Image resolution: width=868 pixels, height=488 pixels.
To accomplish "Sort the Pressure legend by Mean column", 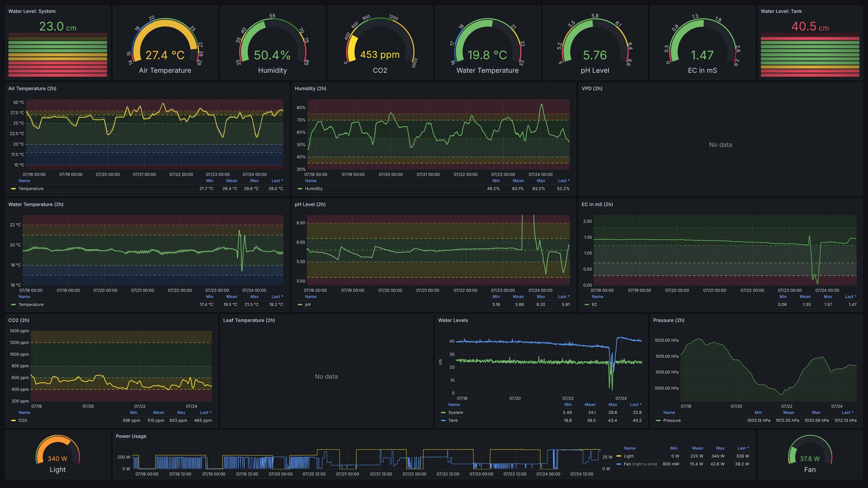I will coord(788,413).
